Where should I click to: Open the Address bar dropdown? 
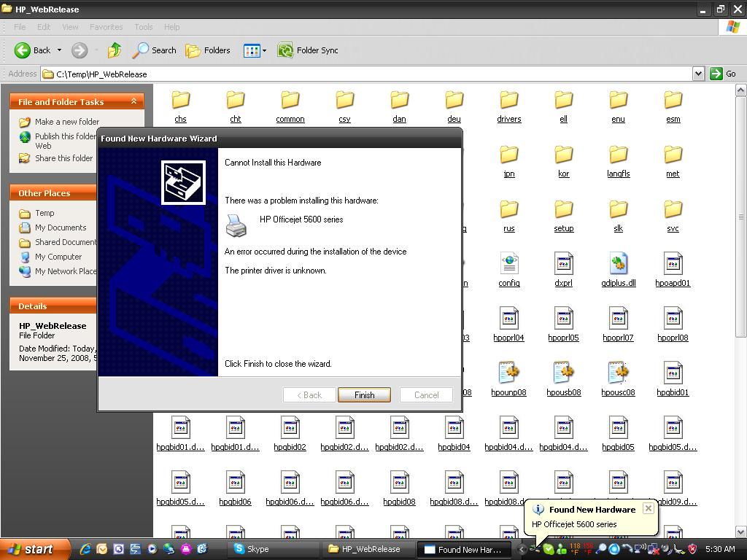coord(698,73)
